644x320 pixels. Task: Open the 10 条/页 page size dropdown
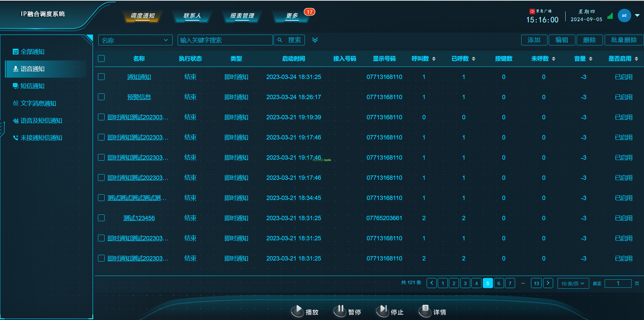tap(573, 283)
